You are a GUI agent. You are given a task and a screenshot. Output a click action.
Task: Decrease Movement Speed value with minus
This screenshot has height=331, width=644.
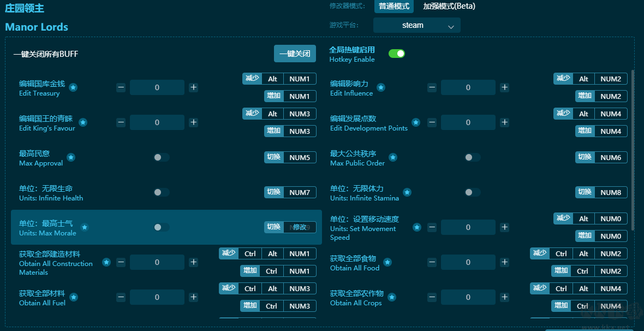coord(432,227)
